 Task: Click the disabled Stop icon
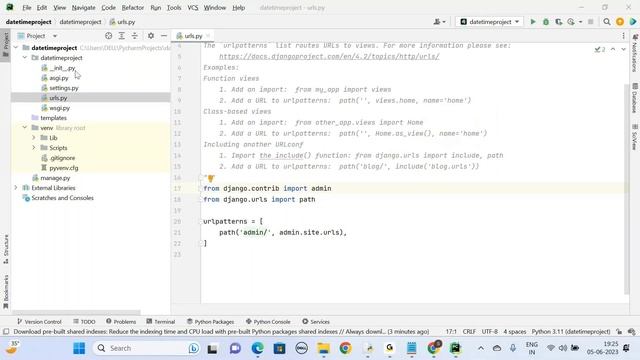(590, 22)
